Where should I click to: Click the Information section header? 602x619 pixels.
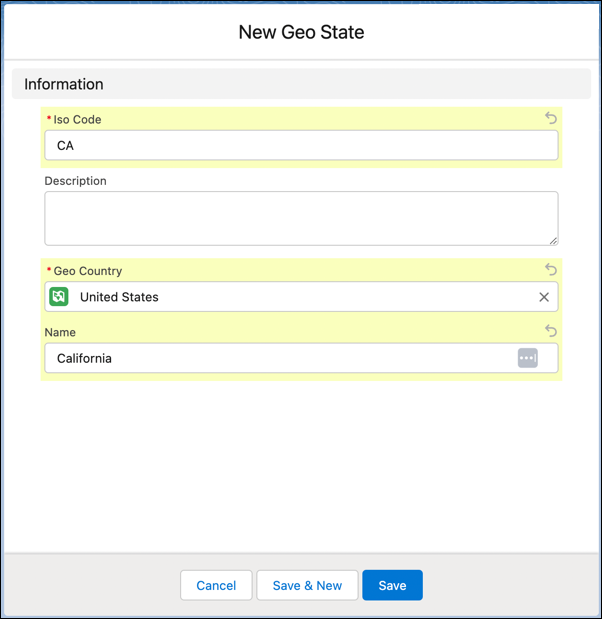click(301, 84)
